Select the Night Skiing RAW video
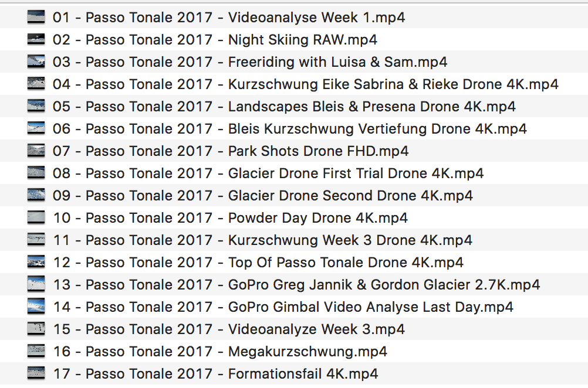Image resolution: width=588 pixels, height=388 pixels. point(217,39)
